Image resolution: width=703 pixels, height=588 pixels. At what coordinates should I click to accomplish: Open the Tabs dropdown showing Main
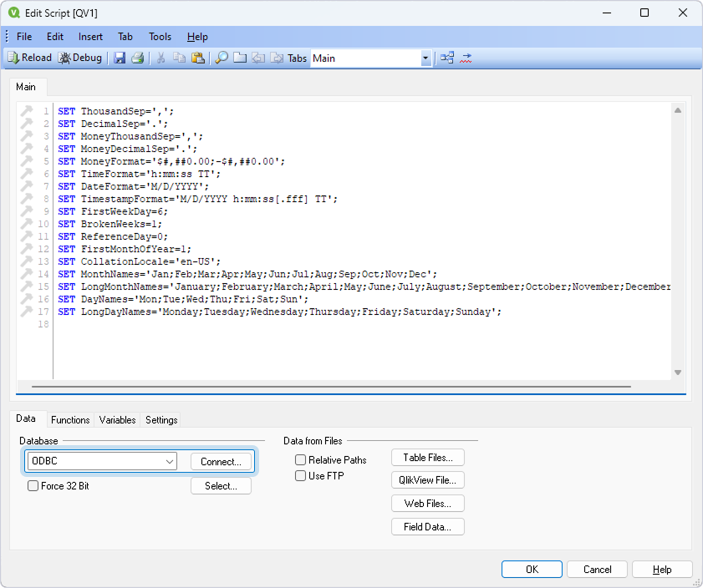[425, 58]
